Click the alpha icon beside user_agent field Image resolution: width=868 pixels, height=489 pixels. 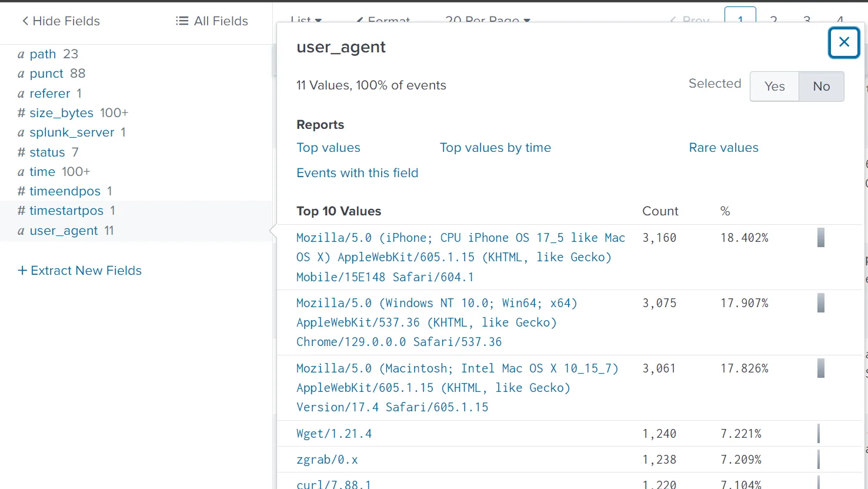point(21,231)
